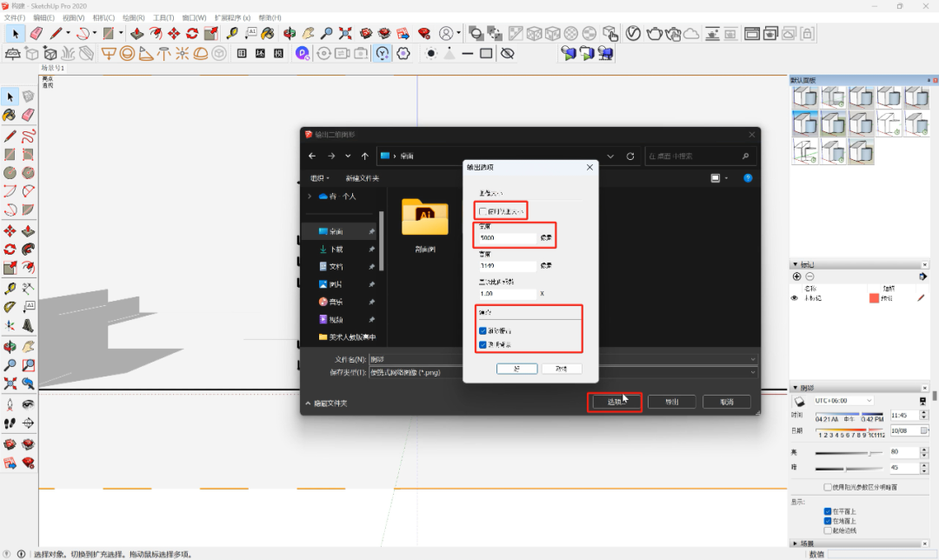Select the Pencil line tool in top toolbar
Image resolution: width=939 pixels, height=560 pixels.
[x=57, y=34]
